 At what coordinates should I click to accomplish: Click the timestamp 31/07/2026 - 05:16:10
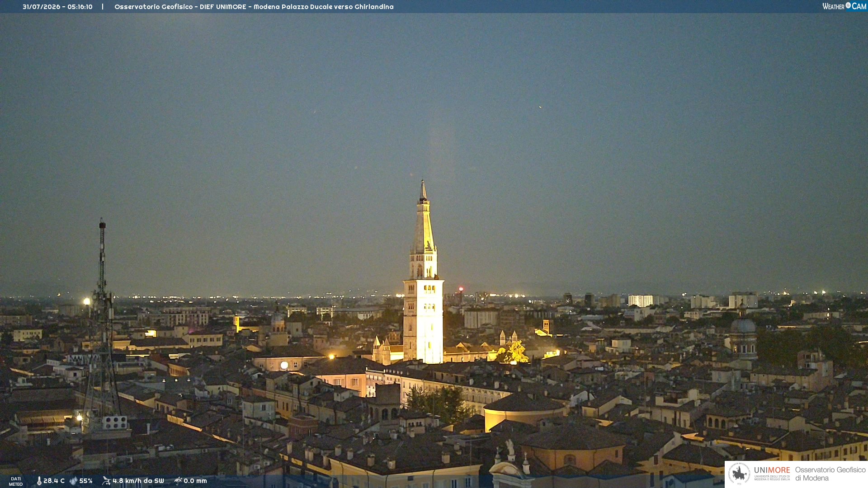[57, 7]
